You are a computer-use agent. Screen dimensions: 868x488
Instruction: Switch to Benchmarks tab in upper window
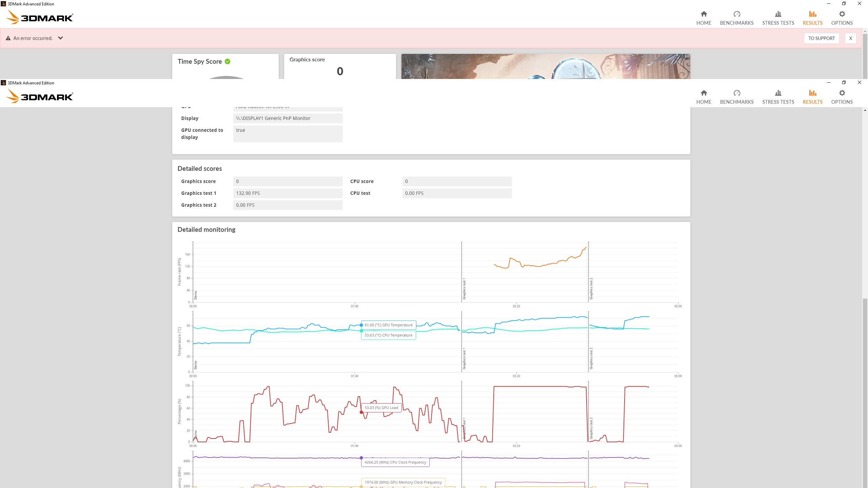point(736,18)
